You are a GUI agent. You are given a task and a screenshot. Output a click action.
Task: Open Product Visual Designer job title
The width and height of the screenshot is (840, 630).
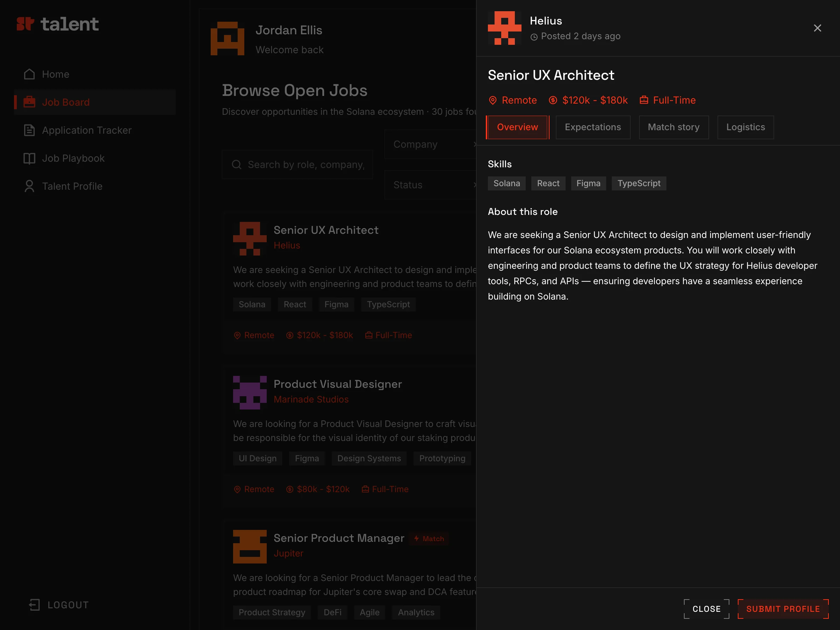338,384
